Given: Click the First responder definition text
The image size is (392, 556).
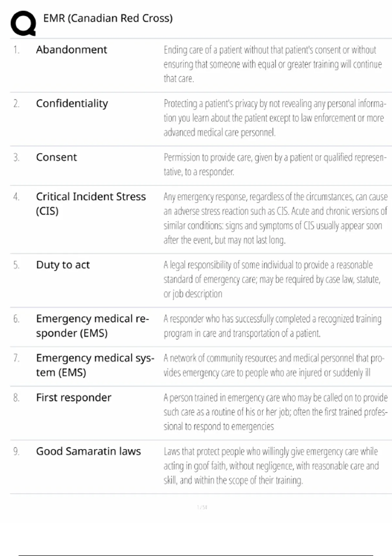Looking at the screenshot, I should point(275,412).
